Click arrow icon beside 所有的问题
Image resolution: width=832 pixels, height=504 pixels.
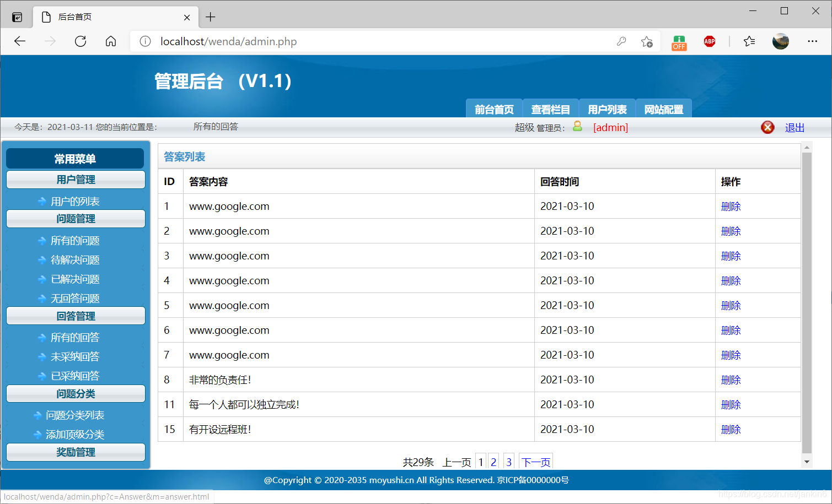tap(42, 241)
